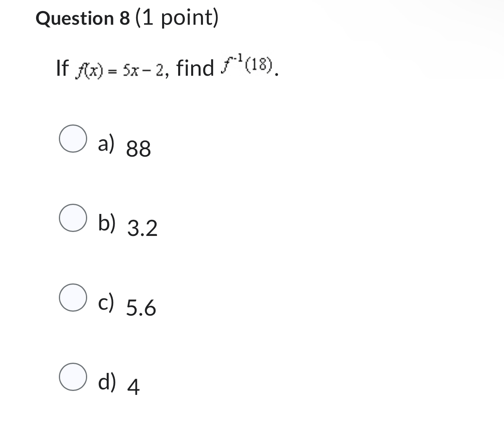Click the word "If" in the question
Image resolution: width=504 pixels, height=431 pixels.
[x=63, y=67]
